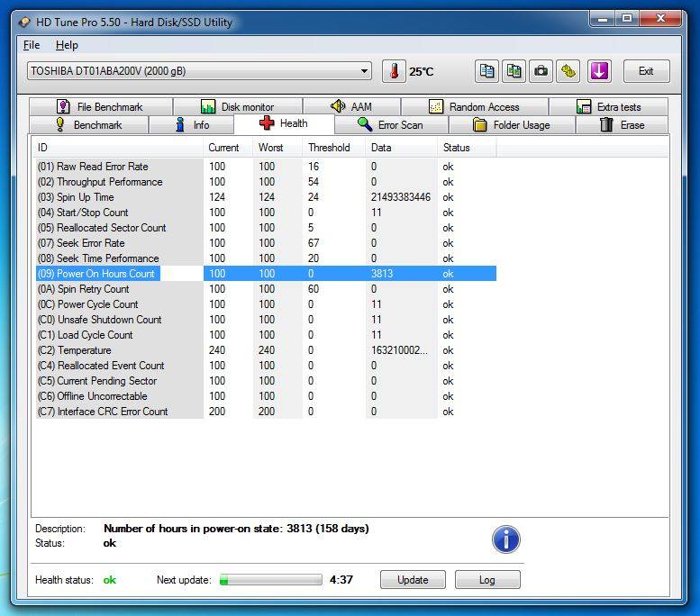The image size is (700, 616).
Task: Select the (C0) Unsafe Shutdown Count row
Action: coord(266,320)
